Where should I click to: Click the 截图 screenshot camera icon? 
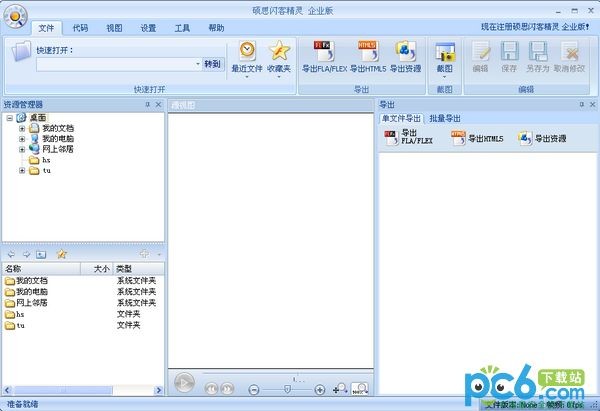click(x=445, y=52)
